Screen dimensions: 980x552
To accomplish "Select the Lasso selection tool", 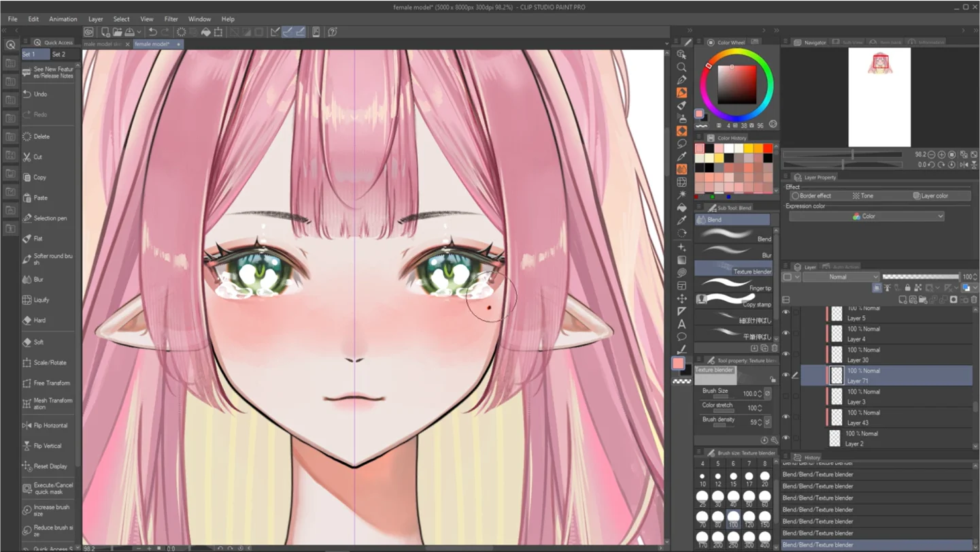I will pos(681,144).
